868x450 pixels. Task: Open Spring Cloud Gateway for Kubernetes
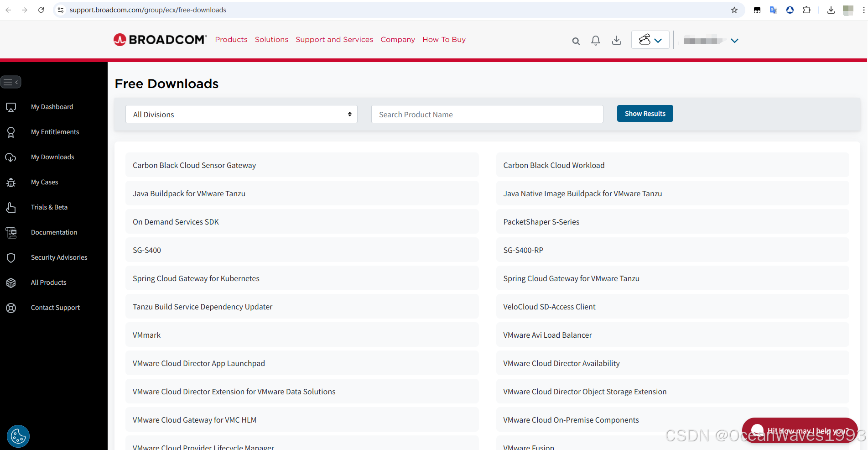click(x=302, y=278)
